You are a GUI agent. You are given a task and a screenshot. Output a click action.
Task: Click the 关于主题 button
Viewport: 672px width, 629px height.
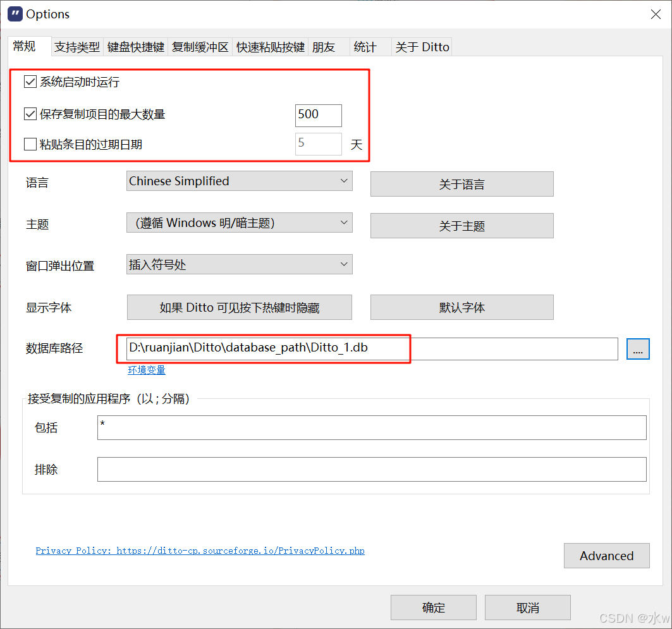pos(462,226)
